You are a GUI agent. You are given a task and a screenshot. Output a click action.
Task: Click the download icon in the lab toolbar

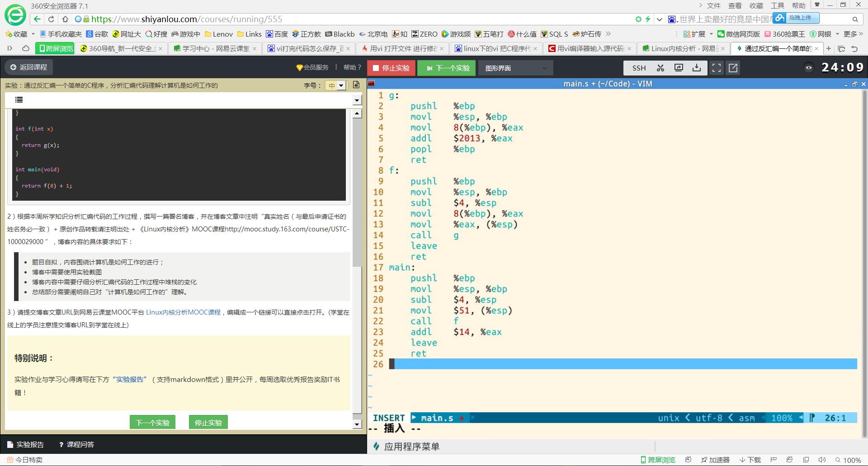[x=697, y=68]
